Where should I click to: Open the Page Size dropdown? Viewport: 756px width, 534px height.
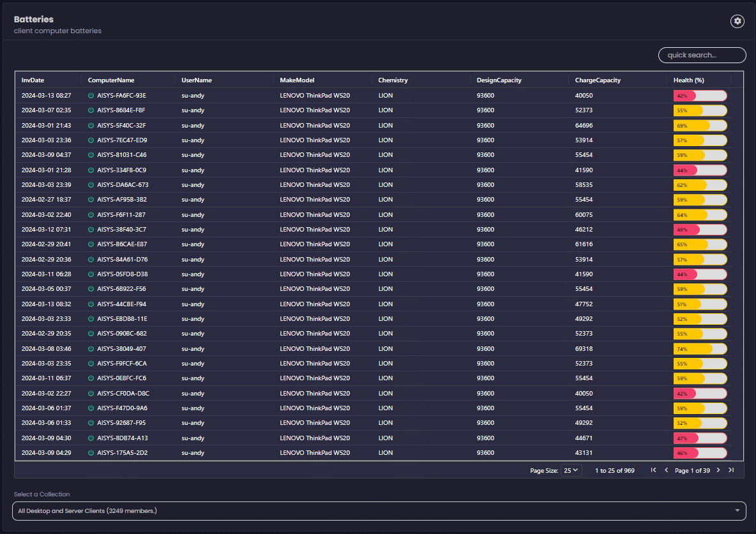(x=571, y=470)
